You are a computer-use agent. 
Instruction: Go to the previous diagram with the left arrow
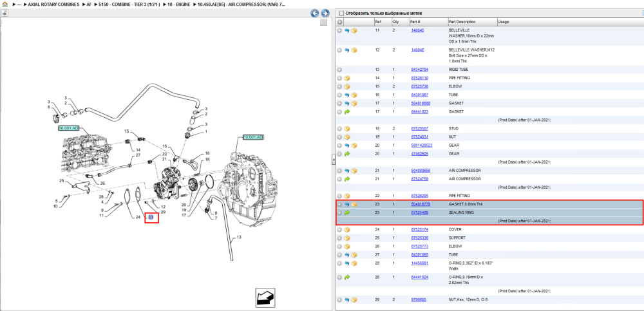[x=315, y=13]
